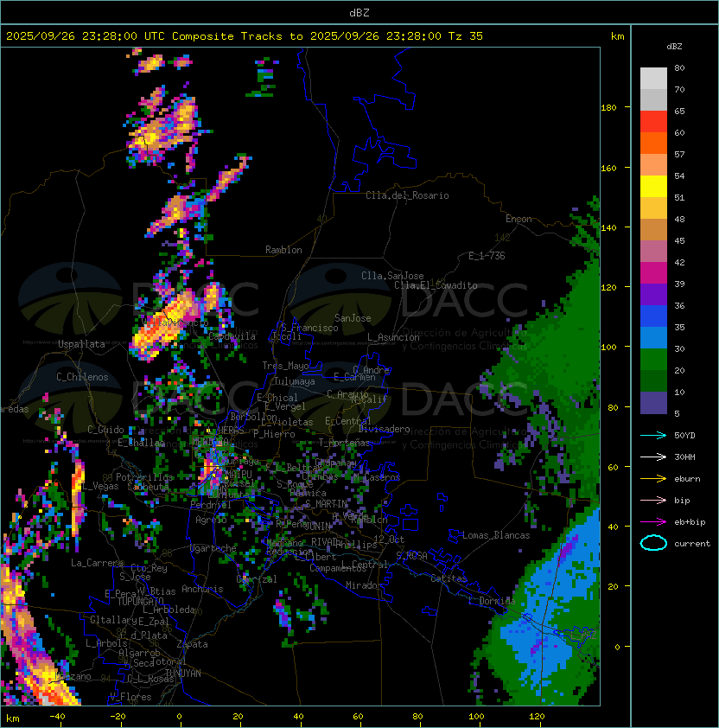Viewport: 719px width, 728px height.
Task: Pick the light gray swatch between 80 and 70
Action: [653, 79]
